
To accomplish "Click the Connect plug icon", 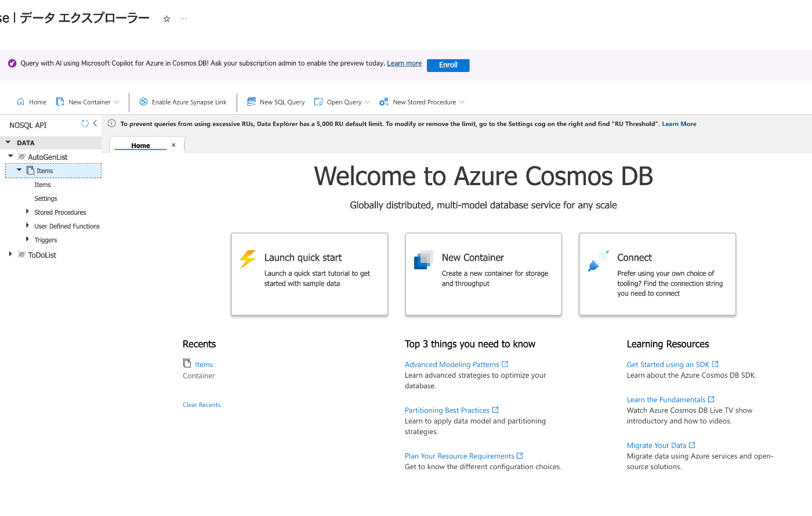I will click(x=598, y=261).
